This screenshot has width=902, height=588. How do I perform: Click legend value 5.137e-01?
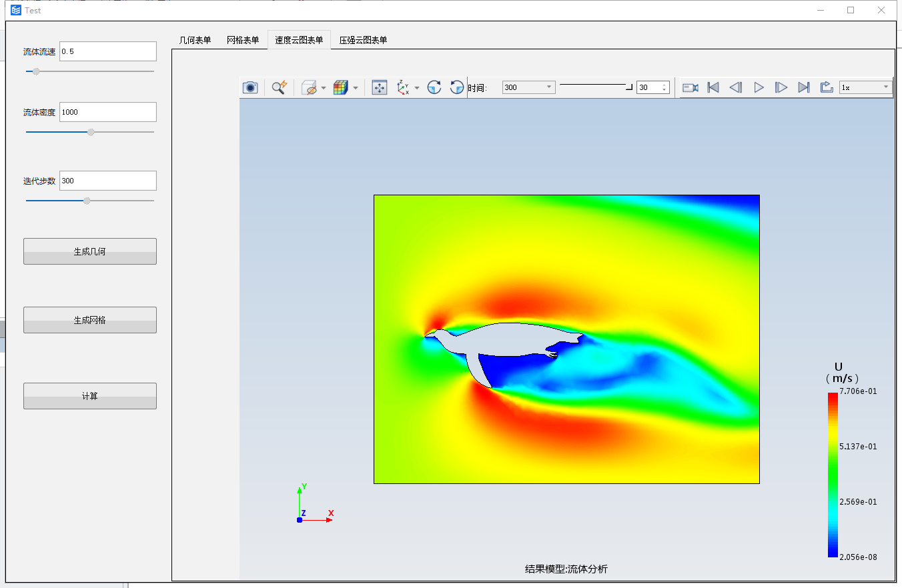pyautogui.click(x=858, y=447)
